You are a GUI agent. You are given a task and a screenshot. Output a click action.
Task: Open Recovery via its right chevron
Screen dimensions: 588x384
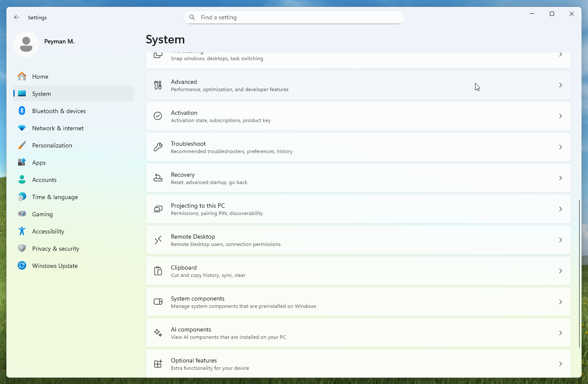[x=561, y=178]
